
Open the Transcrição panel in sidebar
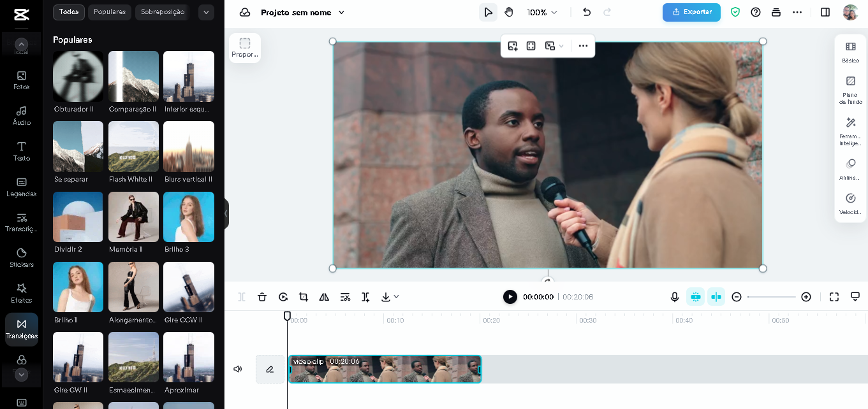coord(21,222)
